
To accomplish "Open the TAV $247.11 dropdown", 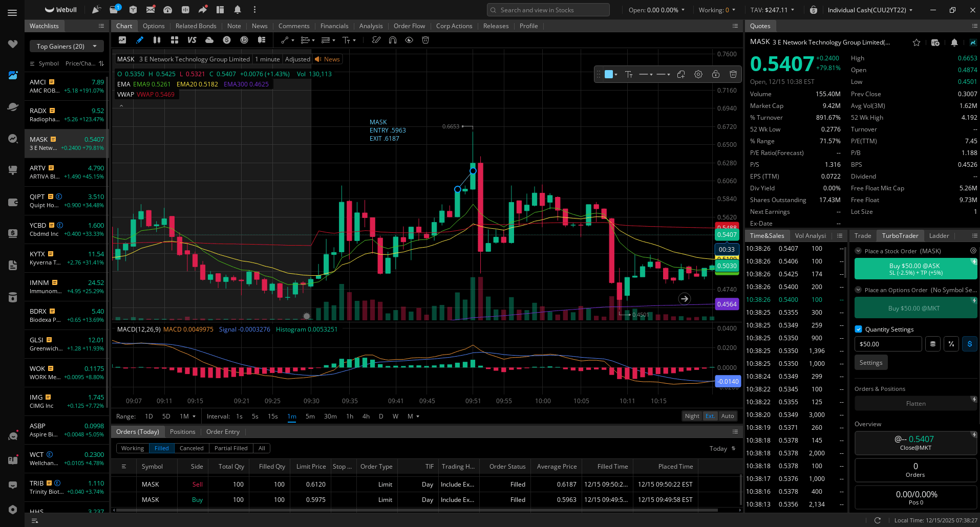I will [x=772, y=10].
